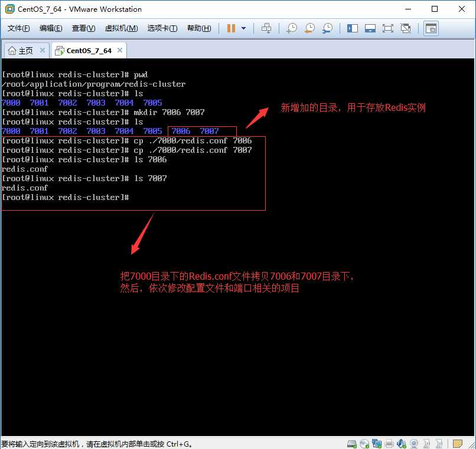Click the message log note icon
This screenshot has width=476, height=449.
coord(458,444)
